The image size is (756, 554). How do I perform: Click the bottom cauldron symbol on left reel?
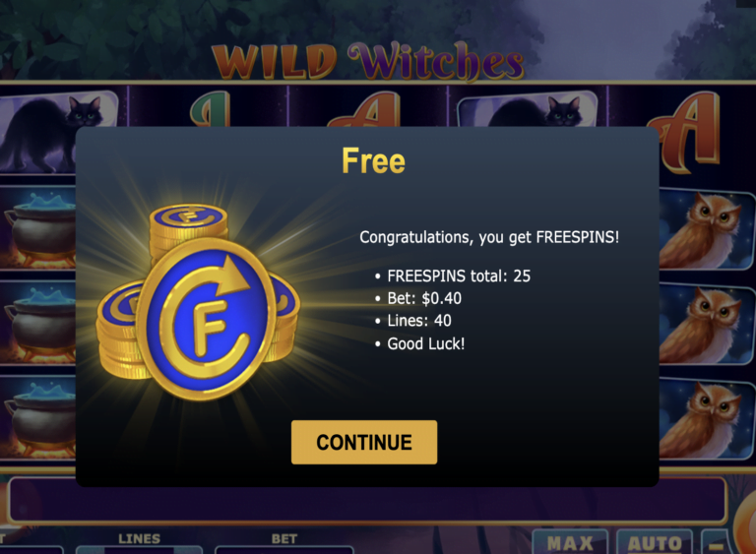point(38,418)
